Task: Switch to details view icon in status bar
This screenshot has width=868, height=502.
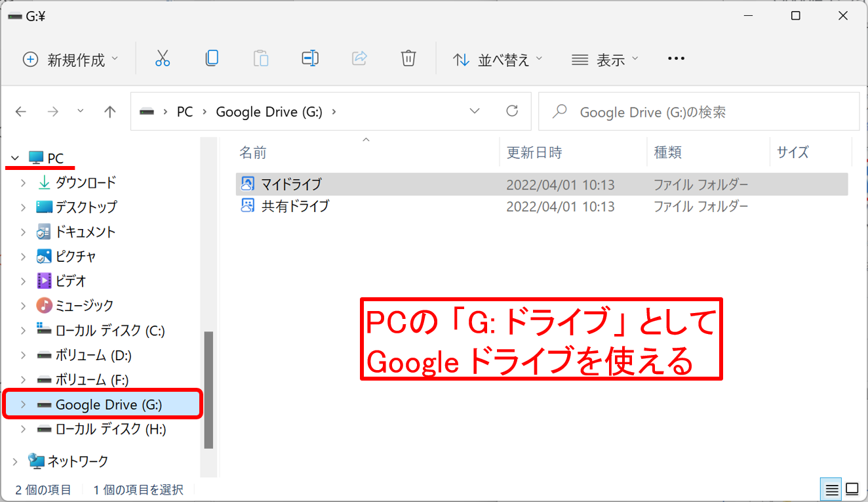Action: click(x=832, y=490)
